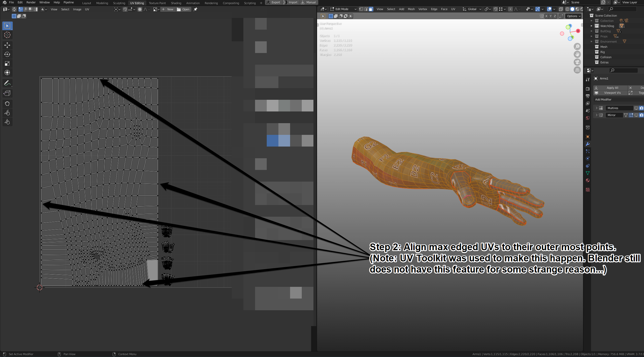Click the pan hand gizmo in 3D viewport
The image size is (644, 357).
[x=577, y=54]
